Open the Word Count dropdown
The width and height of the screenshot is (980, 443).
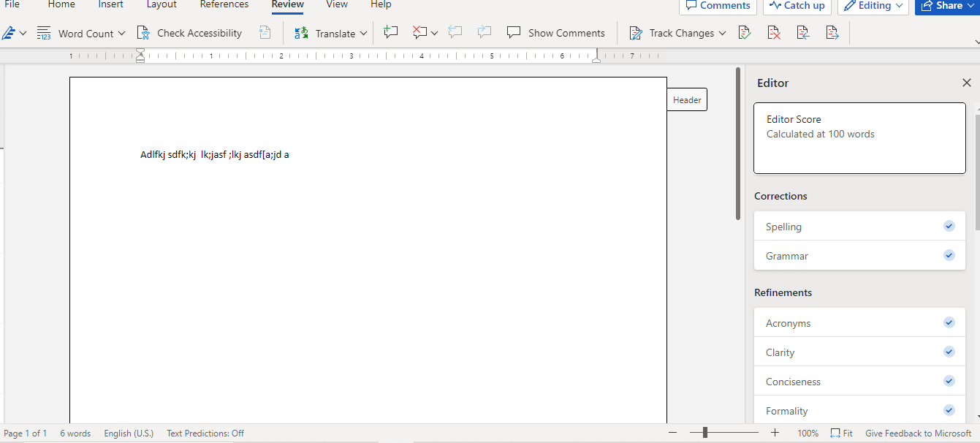121,32
